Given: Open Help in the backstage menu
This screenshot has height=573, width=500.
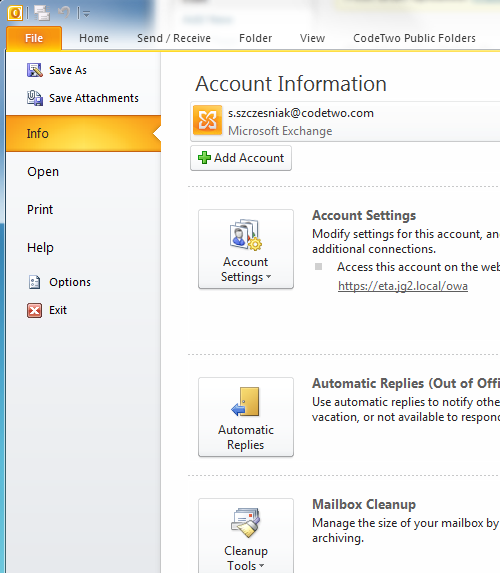Looking at the screenshot, I should (40, 247).
